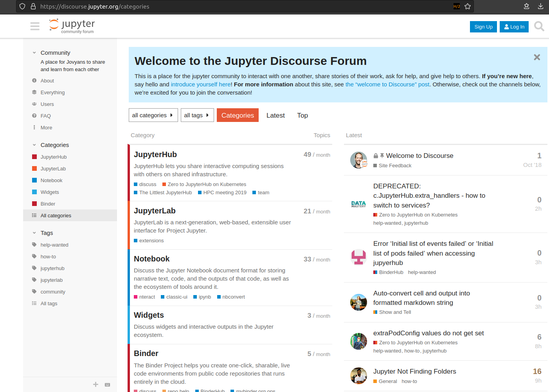Dismiss the welcome banner with X
Viewport: 549px width, 392px height.
pyautogui.click(x=537, y=57)
